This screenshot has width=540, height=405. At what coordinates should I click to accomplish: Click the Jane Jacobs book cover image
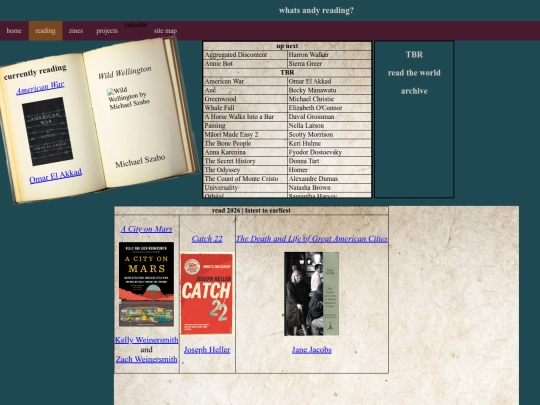(x=312, y=294)
